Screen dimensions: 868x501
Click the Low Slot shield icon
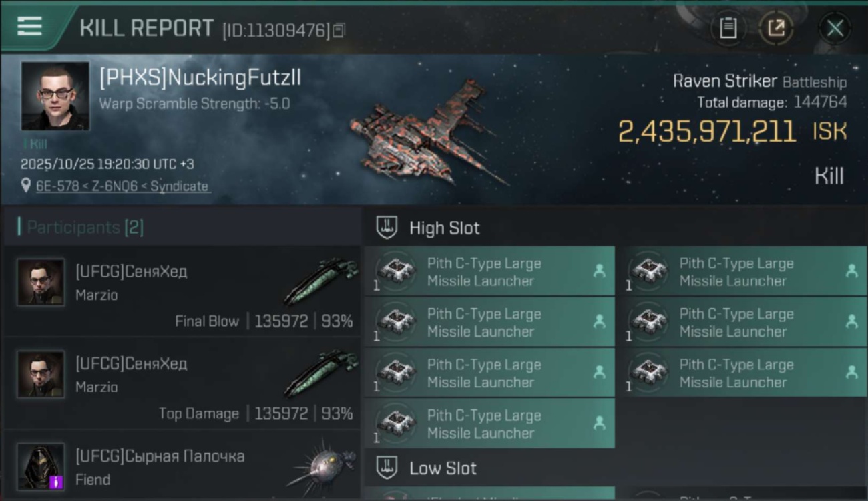tap(387, 468)
